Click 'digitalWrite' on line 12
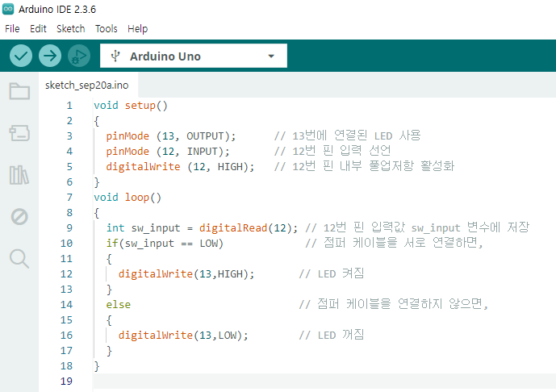The height and width of the screenshot is (392, 556). (x=155, y=274)
